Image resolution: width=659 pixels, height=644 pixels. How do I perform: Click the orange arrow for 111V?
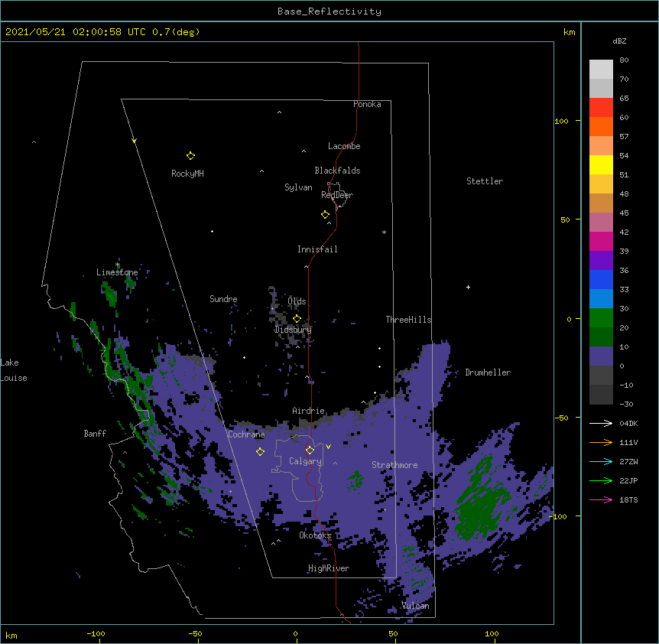601,442
